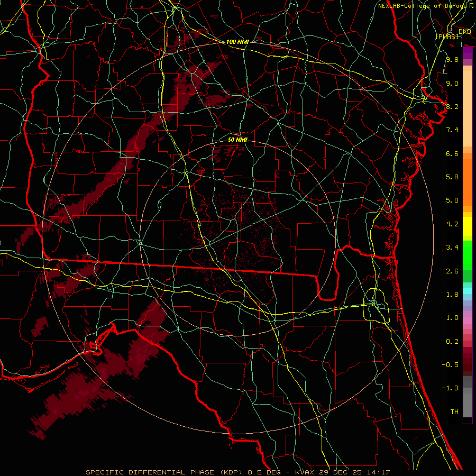
Task: Click the '[PHAS]' legend unit label
Action: pyautogui.click(x=447, y=36)
